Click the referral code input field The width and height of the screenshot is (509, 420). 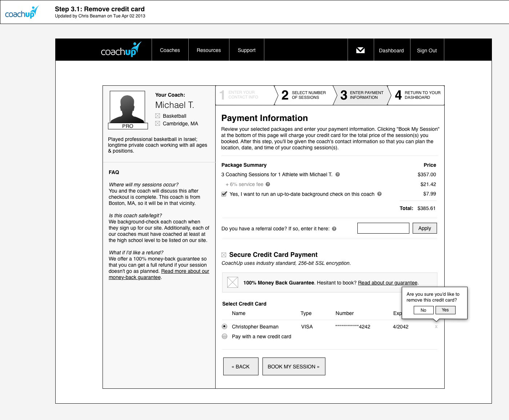point(383,228)
